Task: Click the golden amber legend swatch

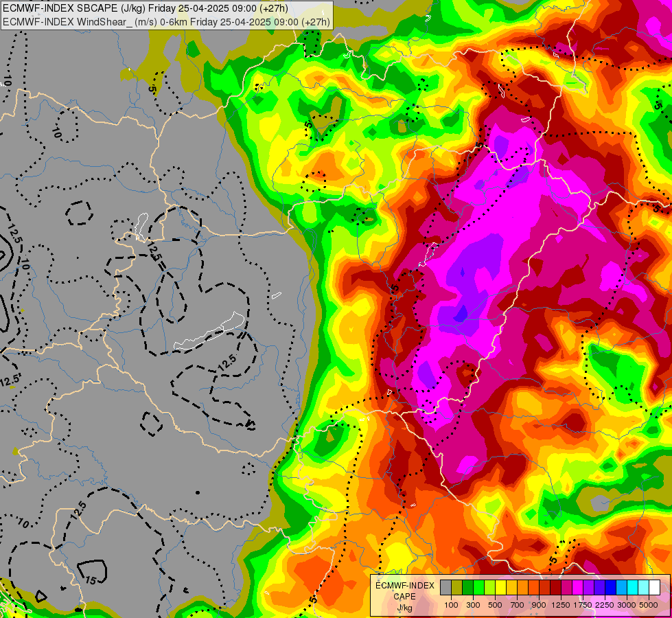Action: tap(511, 588)
